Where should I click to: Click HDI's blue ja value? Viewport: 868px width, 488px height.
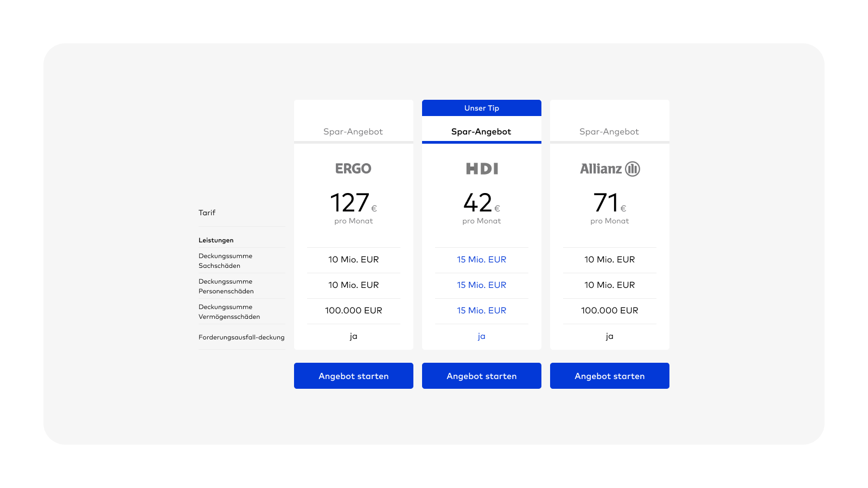coord(482,336)
